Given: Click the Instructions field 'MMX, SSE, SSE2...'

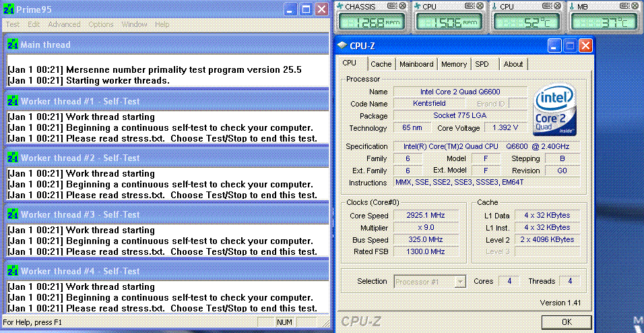Looking at the screenshot, I should [486, 182].
